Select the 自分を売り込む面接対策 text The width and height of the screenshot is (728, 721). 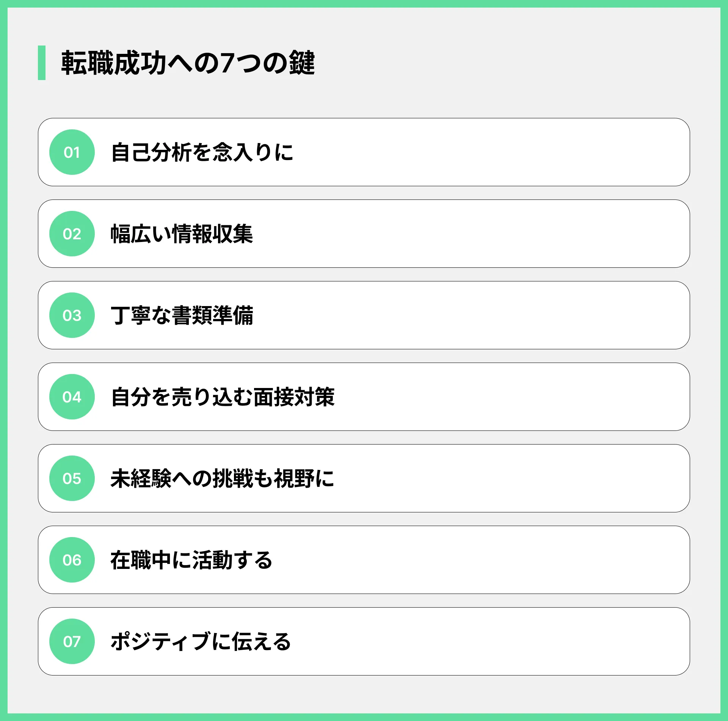click(223, 397)
